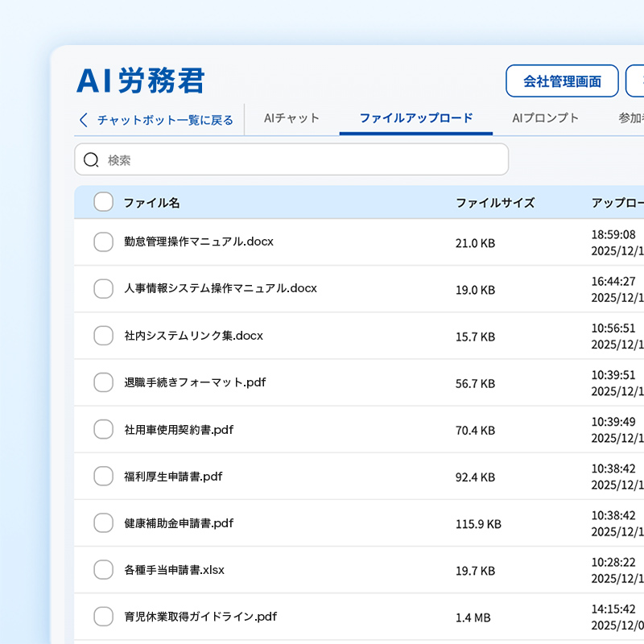Focus the 検索 input field
The height and width of the screenshot is (644, 644).
point(298,160)
